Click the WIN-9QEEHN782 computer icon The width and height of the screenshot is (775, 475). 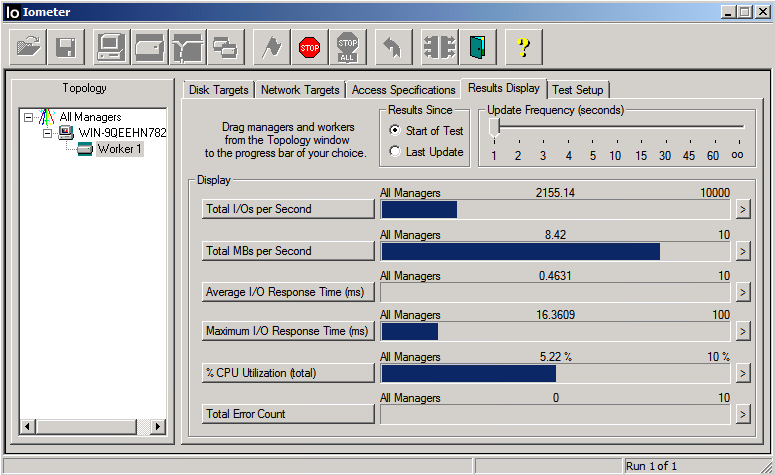point(66,132)
